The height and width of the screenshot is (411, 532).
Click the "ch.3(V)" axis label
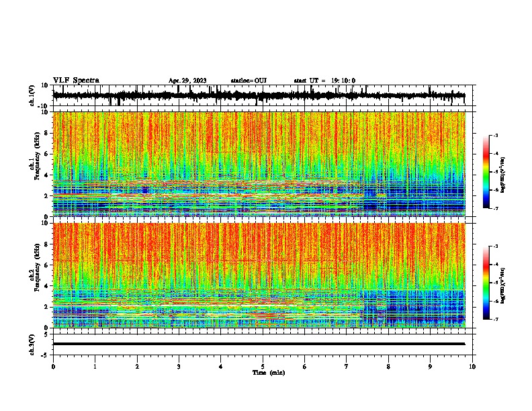32,345
